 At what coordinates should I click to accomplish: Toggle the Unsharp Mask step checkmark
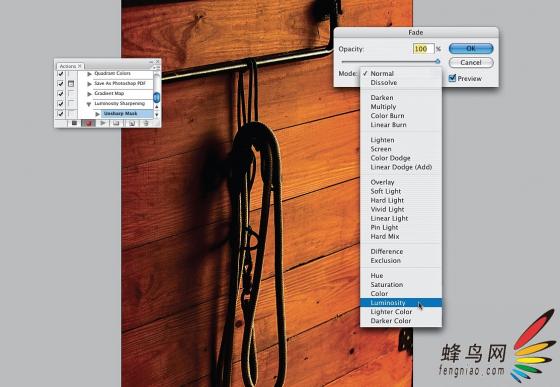pos(60,114)
